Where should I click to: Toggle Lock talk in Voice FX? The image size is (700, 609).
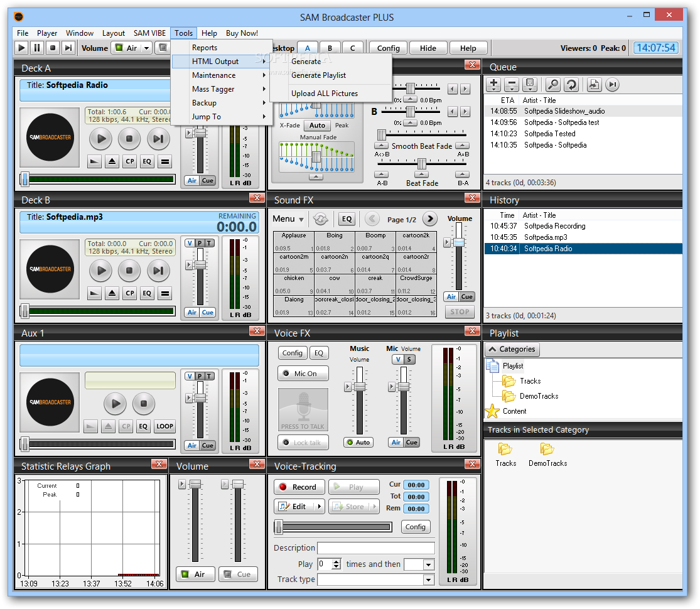303,443
